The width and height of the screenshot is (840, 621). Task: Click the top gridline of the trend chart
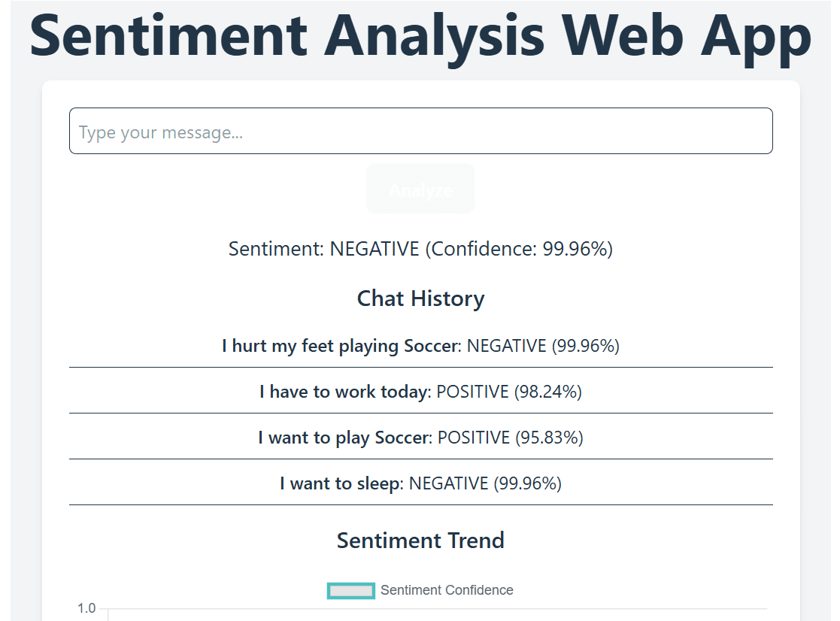coord(436,609)
